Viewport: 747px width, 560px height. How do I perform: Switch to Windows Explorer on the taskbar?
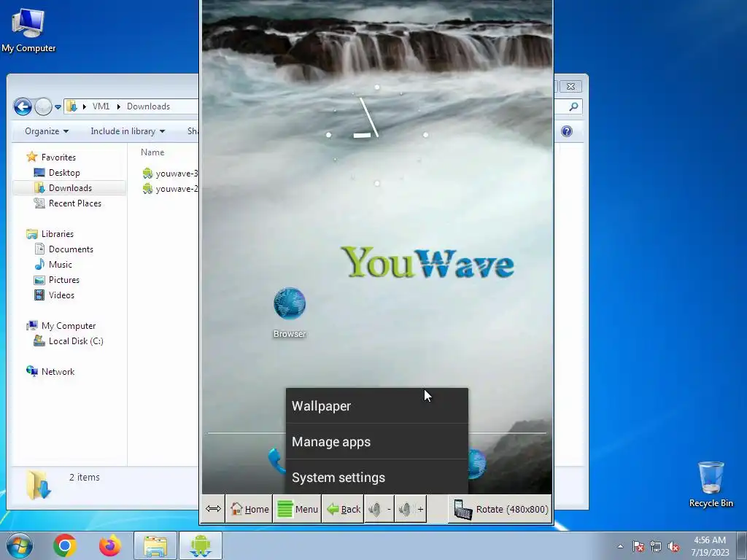(x=155, y=545)
